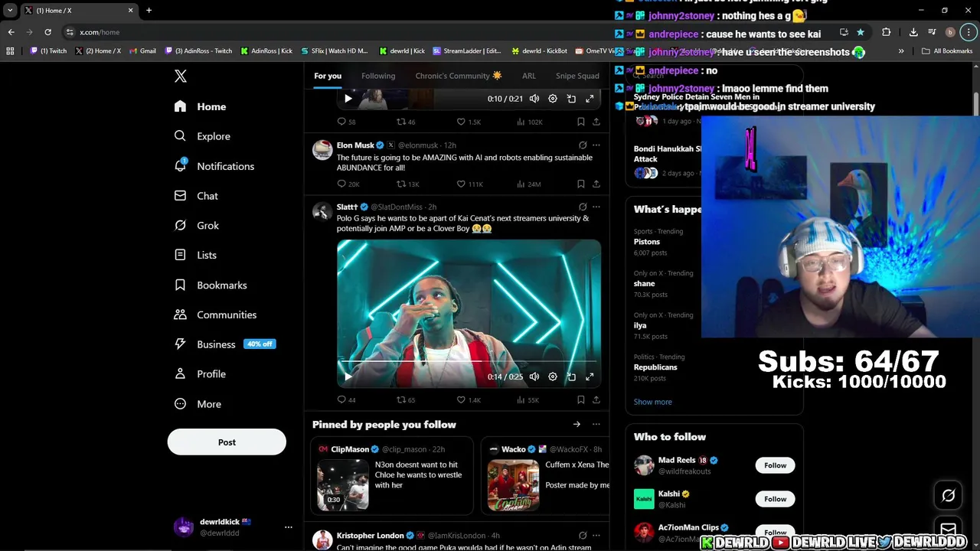Follow Mad Reels account

pyautogui.click(x=775, y=465)
